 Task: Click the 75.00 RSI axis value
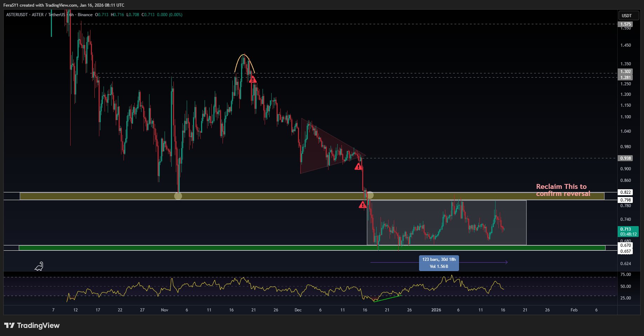pos(625,275)
